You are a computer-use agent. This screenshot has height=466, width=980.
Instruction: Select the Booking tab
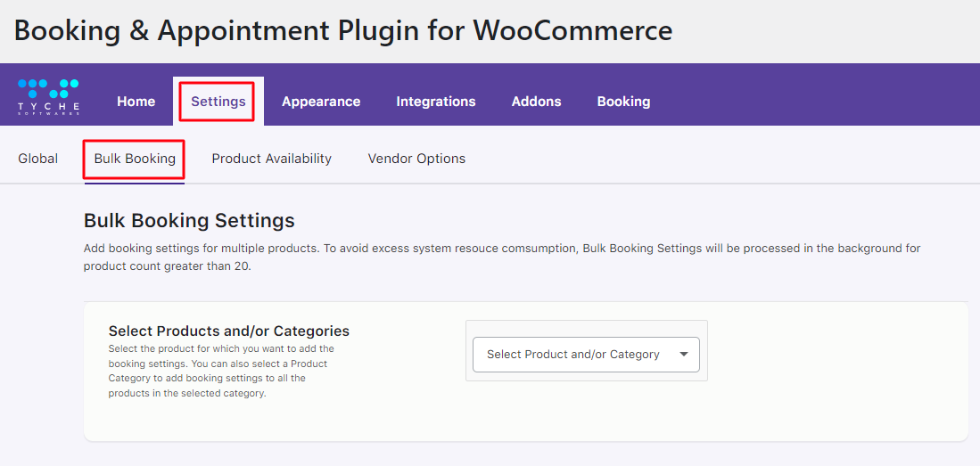[x=623, y=102]
